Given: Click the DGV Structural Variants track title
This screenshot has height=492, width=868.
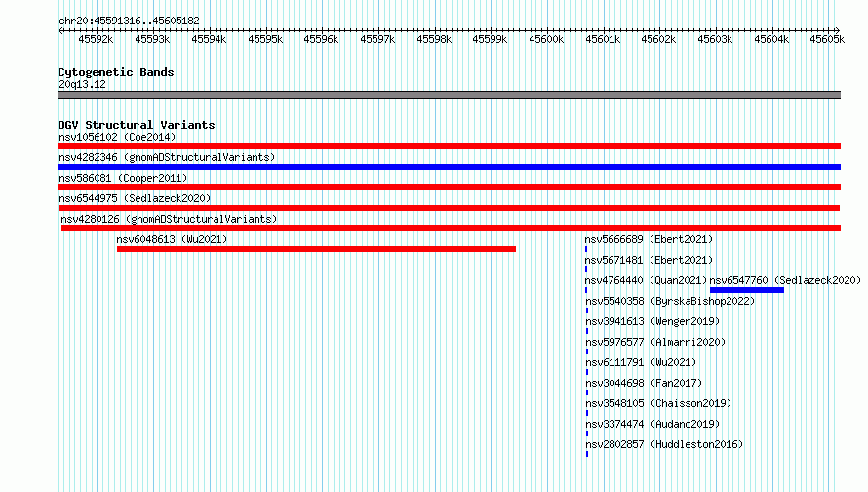Looking at the screenshot, I should point(137,125).
